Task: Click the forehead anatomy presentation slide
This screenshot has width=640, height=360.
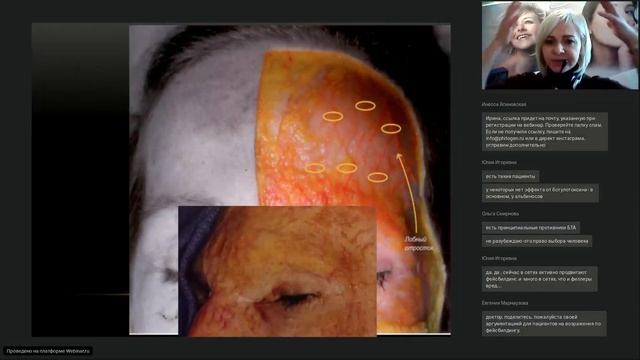Action: (x=241, y=180)
